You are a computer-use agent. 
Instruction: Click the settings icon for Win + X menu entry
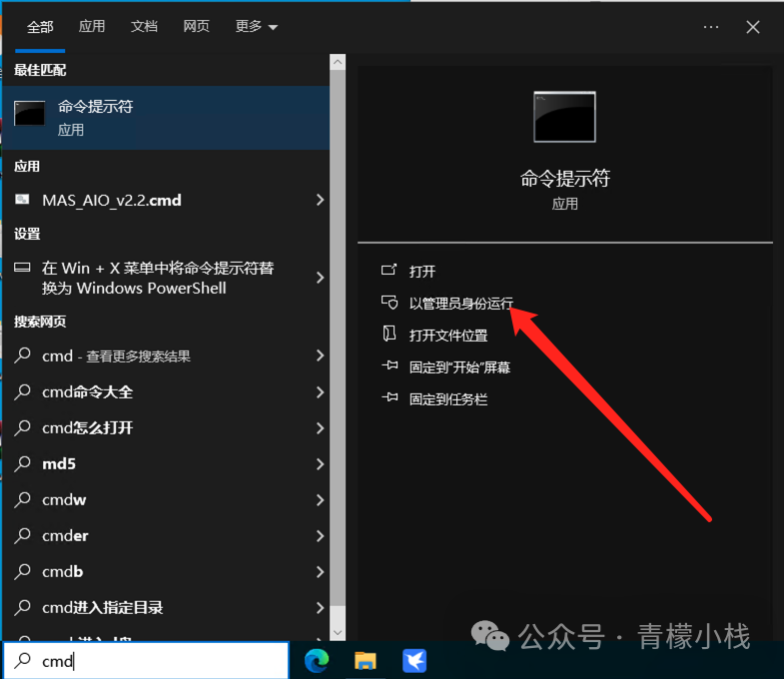point(22,268)
